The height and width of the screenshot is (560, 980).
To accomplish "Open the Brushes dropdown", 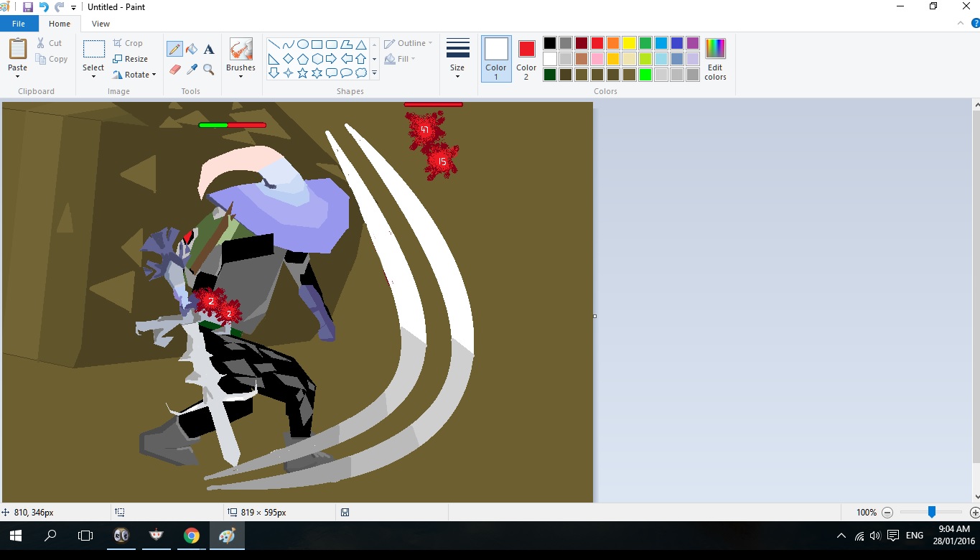I will point(241,75).
